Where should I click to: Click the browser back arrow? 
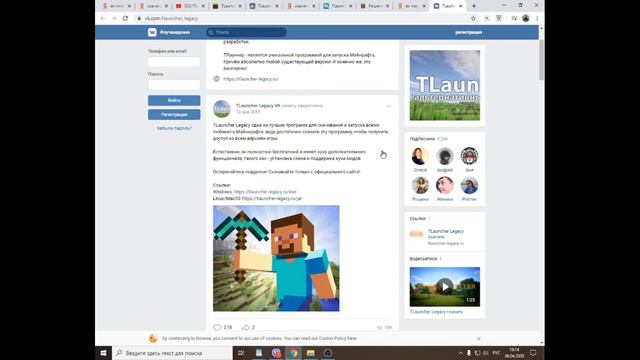(x=102, y=18)
